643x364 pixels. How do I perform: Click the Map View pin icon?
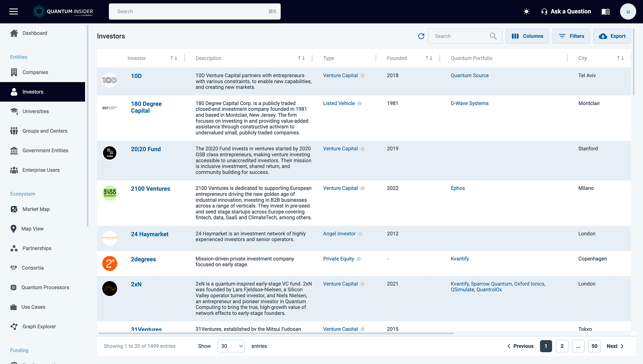point(13,229)
